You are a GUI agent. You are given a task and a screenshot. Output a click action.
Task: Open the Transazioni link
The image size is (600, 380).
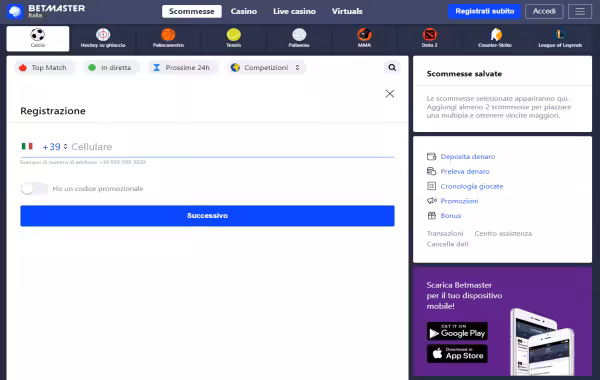click(445, 233)
